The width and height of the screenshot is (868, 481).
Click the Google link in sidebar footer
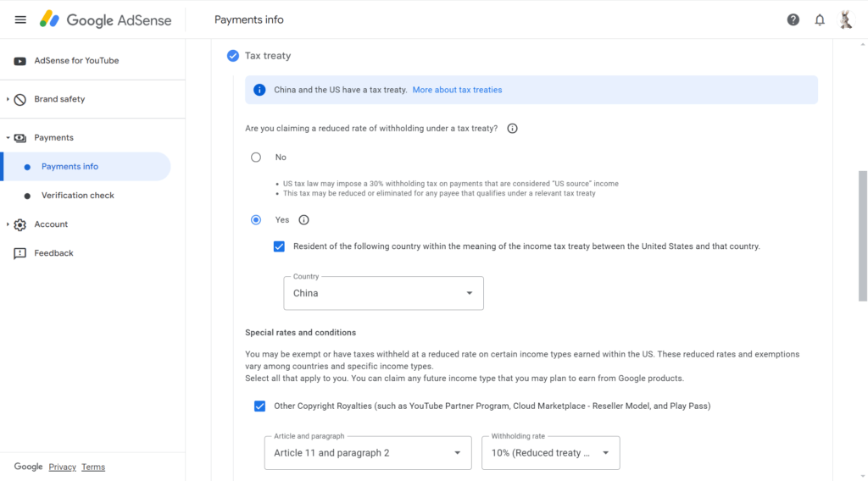(x=28, y=467)
